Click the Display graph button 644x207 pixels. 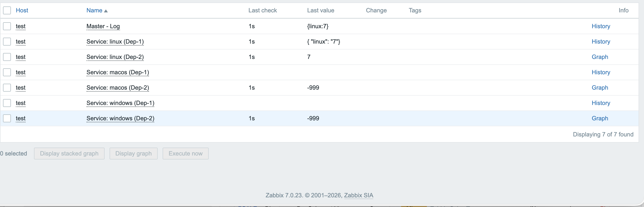(x=134, y=154)
